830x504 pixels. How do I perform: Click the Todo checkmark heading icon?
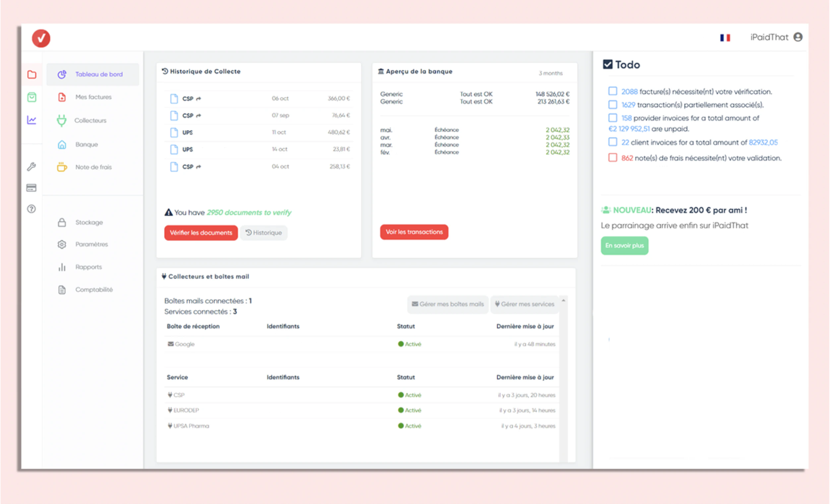tap(608, 64)
